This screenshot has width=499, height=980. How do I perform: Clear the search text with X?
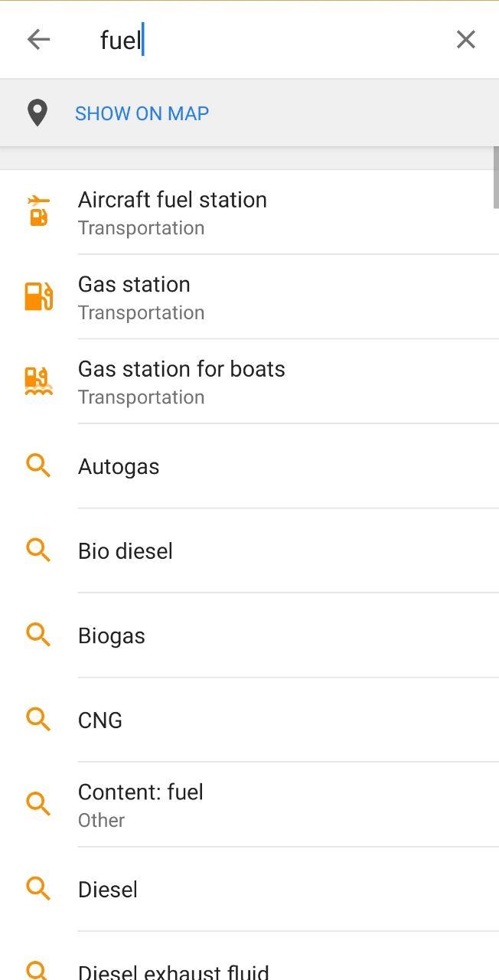tap(465, 39)
